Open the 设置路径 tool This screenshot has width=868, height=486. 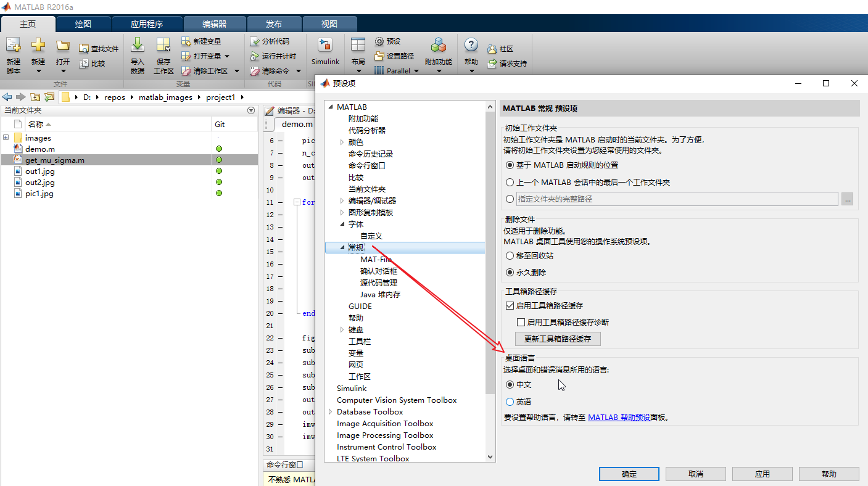(395, 55)
